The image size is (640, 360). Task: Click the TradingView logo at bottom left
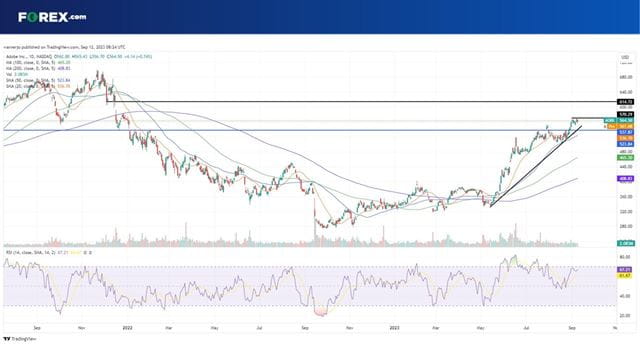(x=20, y=339)
